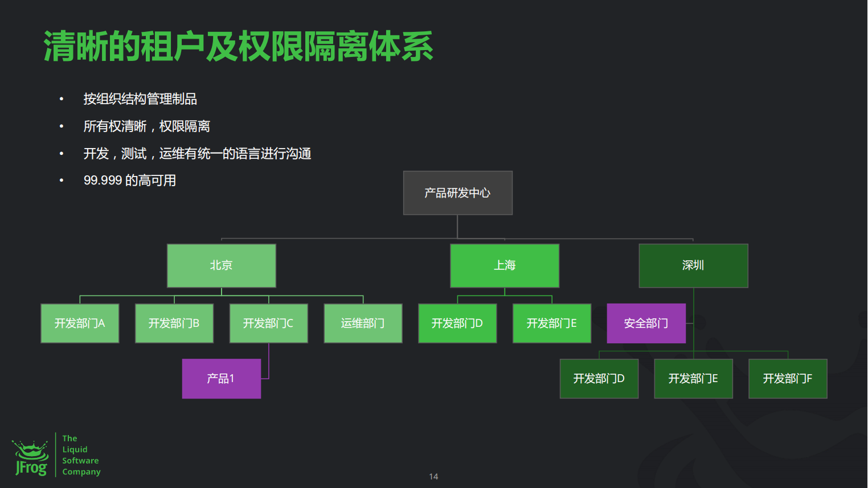Select the 产品研发中心 root node
Image resolution: width=868 pixels, height=488 pixels.
(457, 193)
